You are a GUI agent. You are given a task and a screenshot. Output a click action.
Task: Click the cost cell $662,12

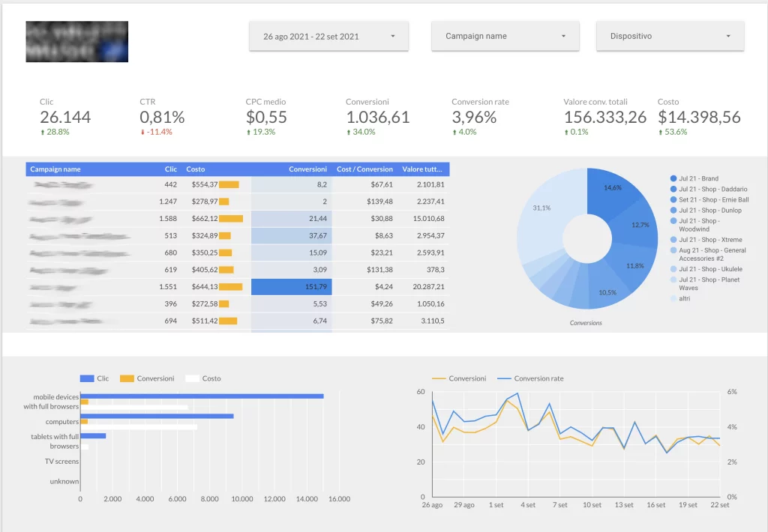click(x=205, y=218)
